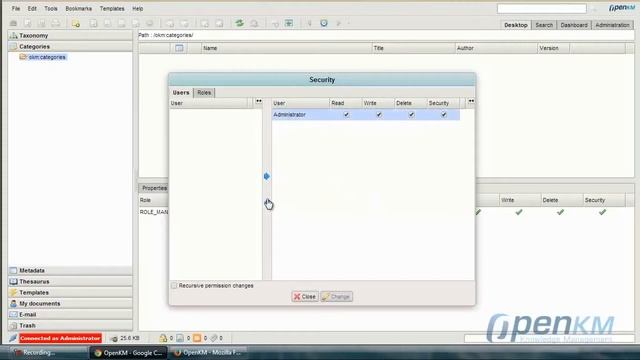Click the column header icon left of Name
Image resolution: width=640 pixels, height=360 pixels.
click(179, 48)
